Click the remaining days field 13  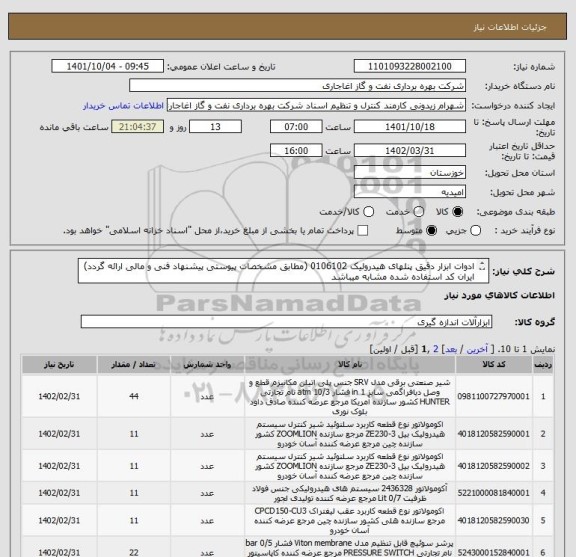click(x=215, y=127)
